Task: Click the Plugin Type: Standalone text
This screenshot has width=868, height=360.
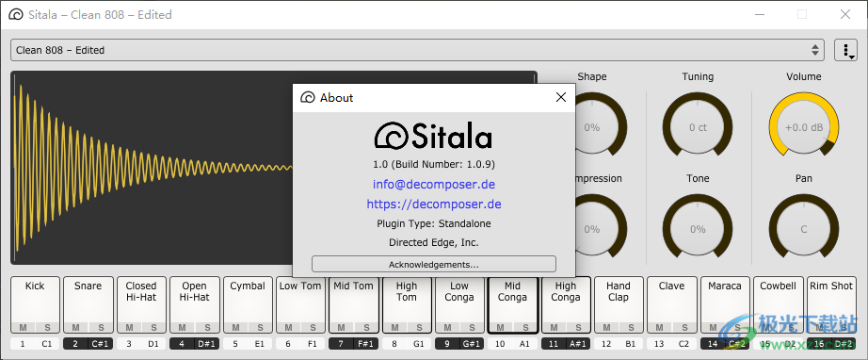Action: click(433, 223)
